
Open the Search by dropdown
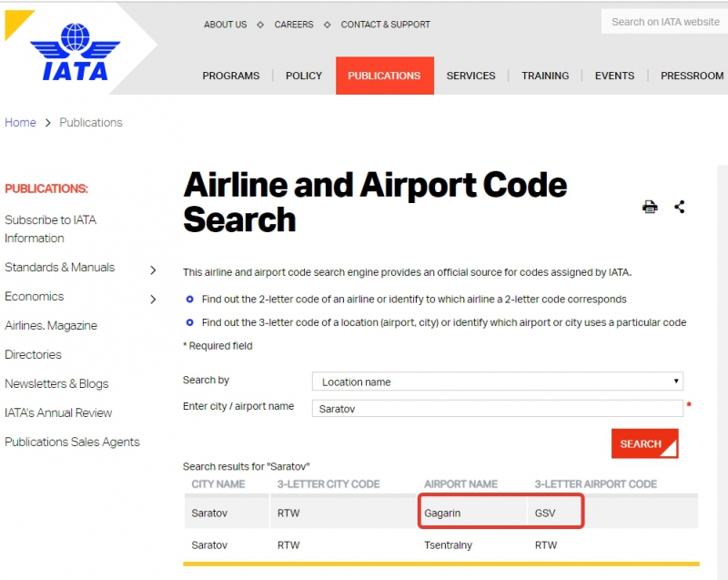click(x=497, y=382)
